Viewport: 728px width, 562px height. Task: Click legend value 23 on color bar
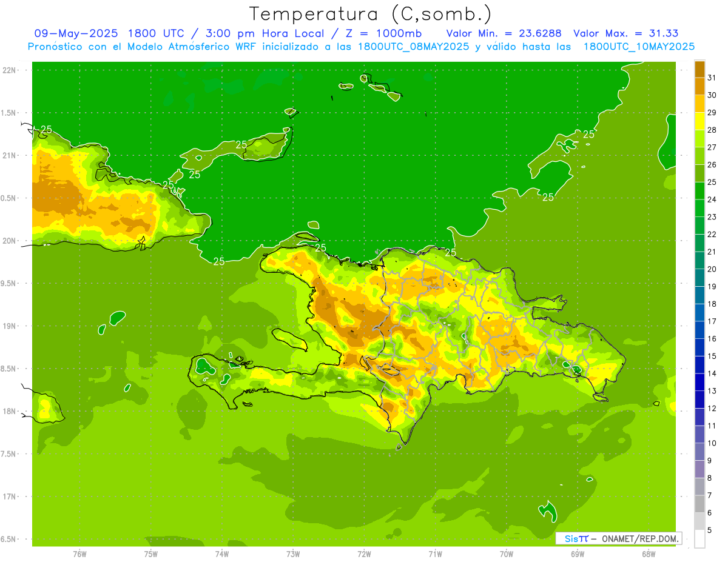click(712, 217)
